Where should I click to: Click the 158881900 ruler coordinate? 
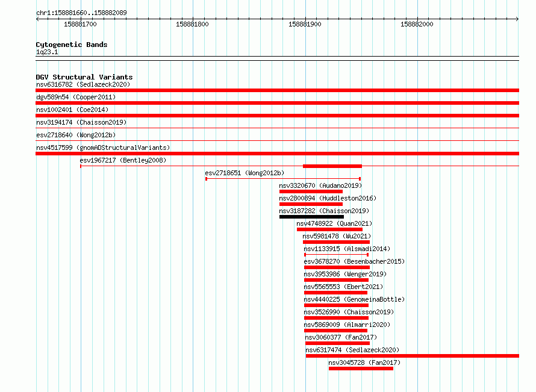305,24
